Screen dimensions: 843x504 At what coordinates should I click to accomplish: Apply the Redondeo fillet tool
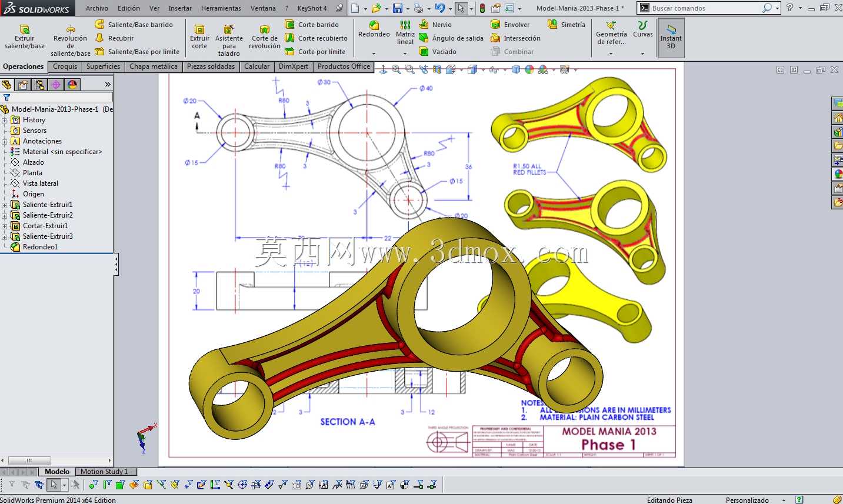pyautogui.click(x=374, y=29)
